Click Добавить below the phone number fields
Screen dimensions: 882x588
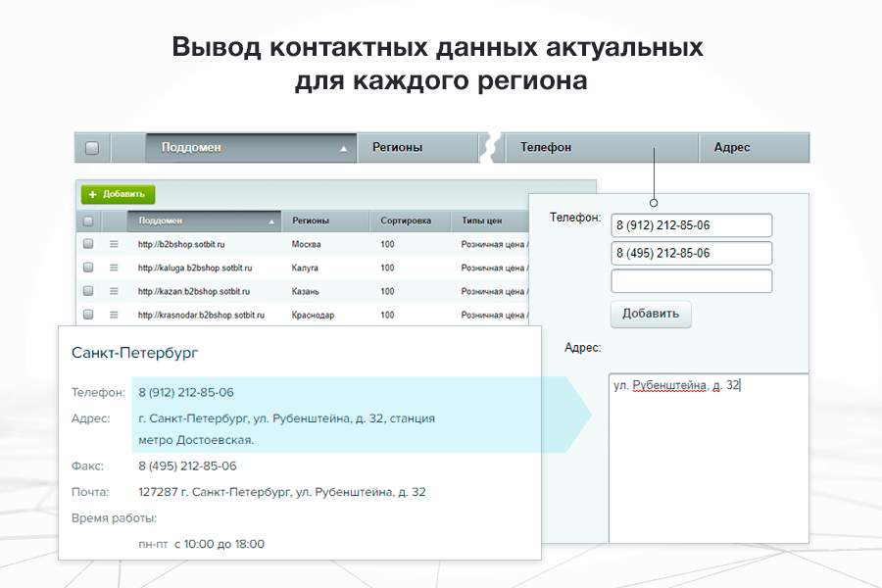[651, 314]
